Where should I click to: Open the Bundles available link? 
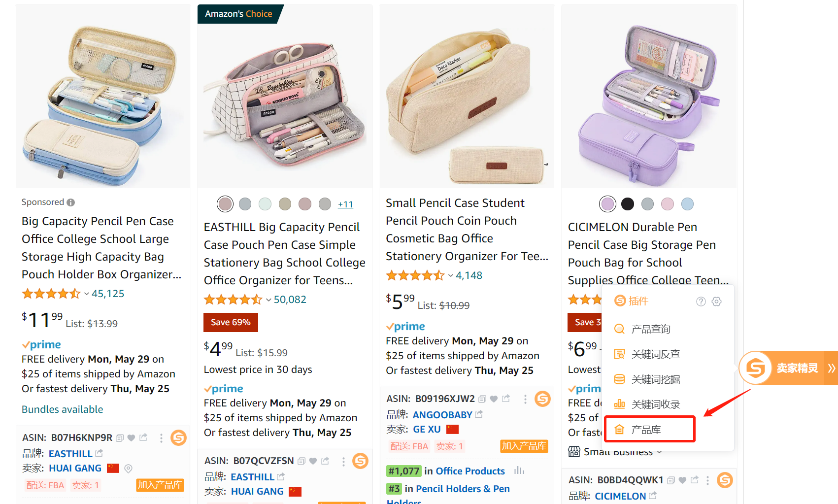coord(63,409)
